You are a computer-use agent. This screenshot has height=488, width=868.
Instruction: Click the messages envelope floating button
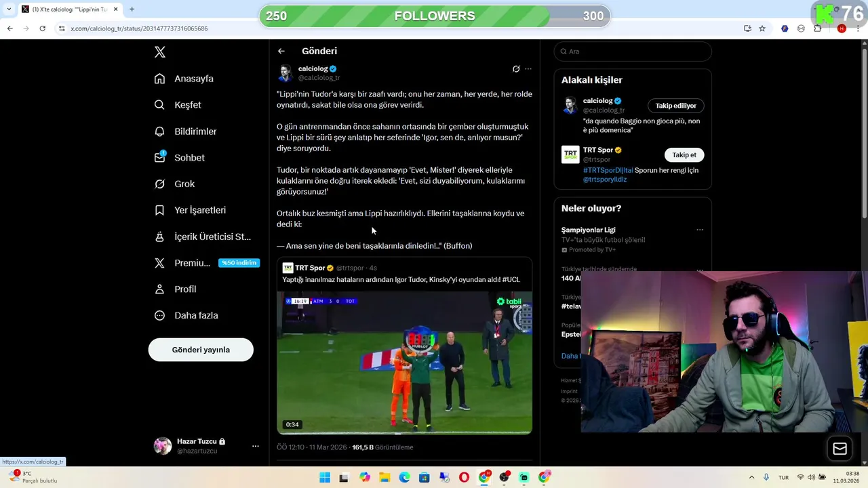click(x=840, y=449)
